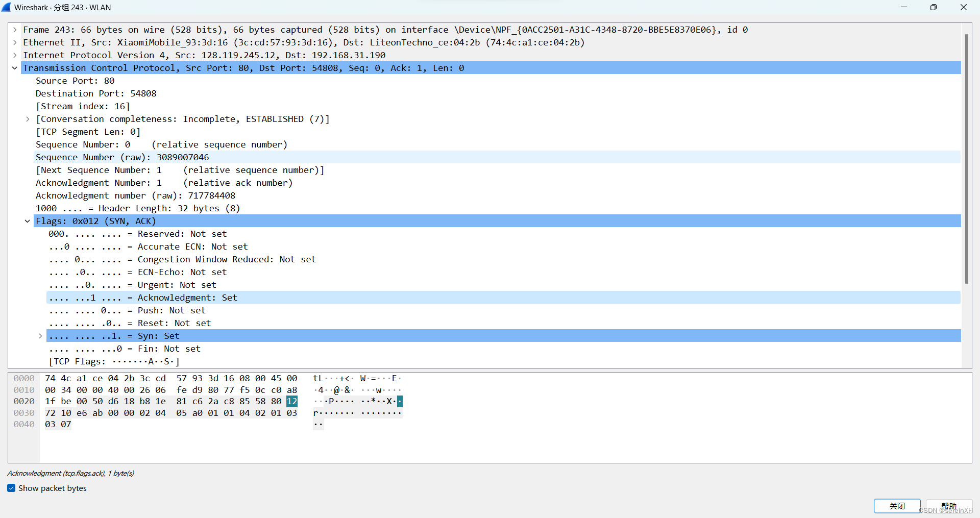This screenshot has width=980, height=518.
Task: Expand the Syn: Set flag entry
Action: (40, 336)
